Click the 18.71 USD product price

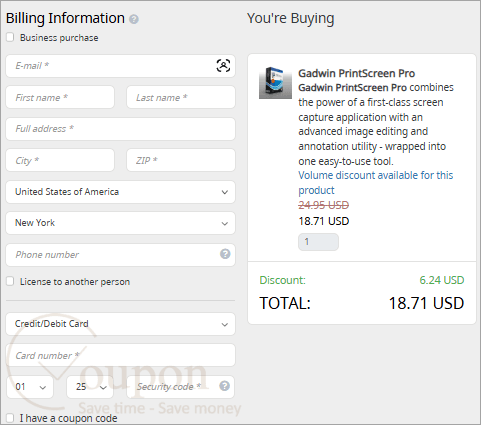coord(323,221)
